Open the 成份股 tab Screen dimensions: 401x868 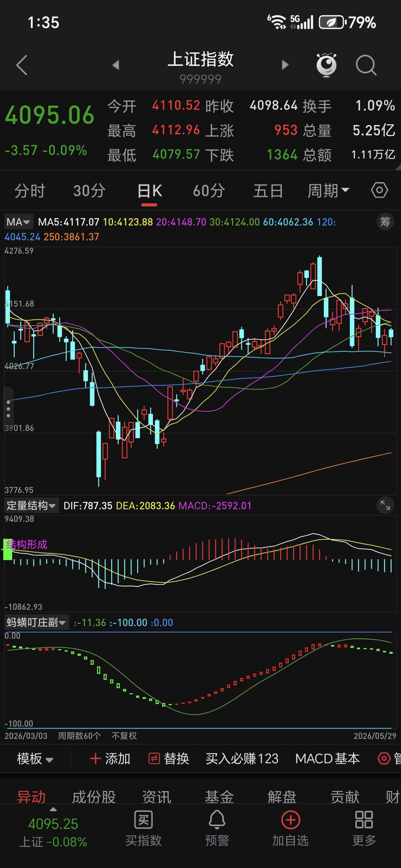[94, 797]
